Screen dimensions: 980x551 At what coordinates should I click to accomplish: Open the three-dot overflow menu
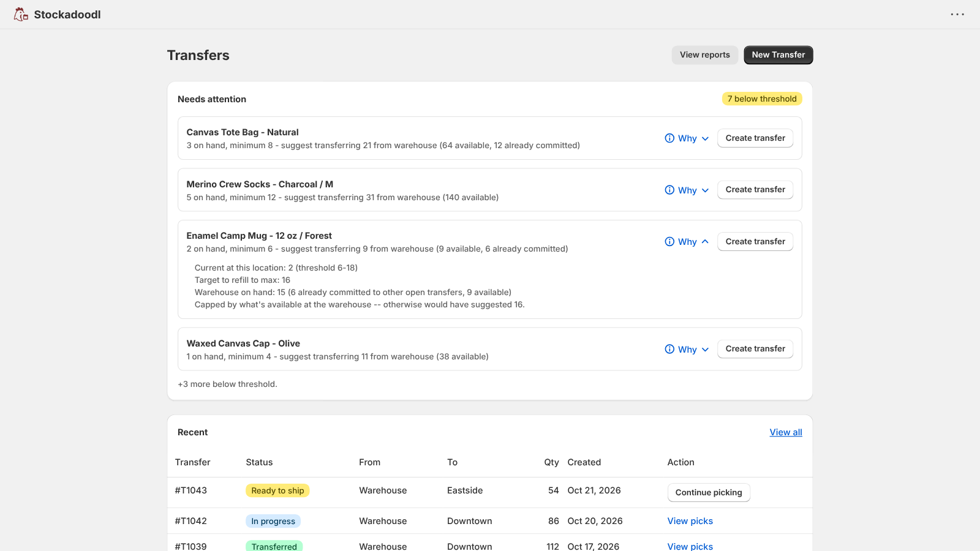coord(957,14)
